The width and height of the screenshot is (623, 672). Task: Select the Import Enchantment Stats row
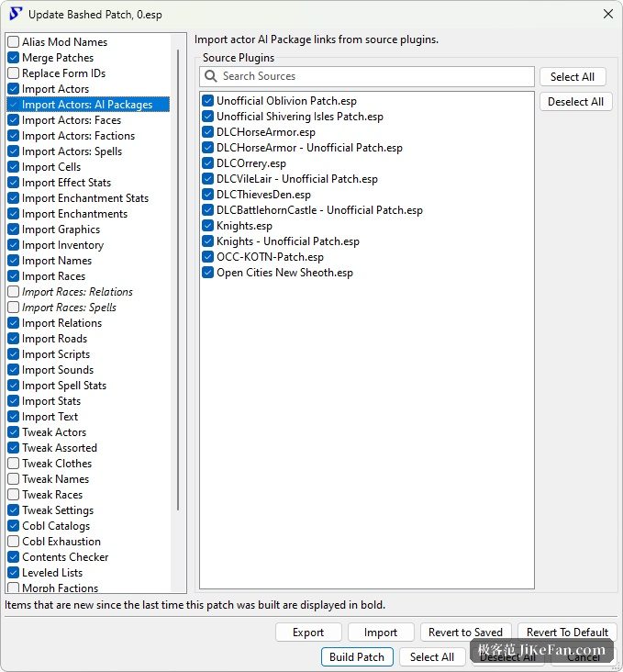(x=88, y=198)
